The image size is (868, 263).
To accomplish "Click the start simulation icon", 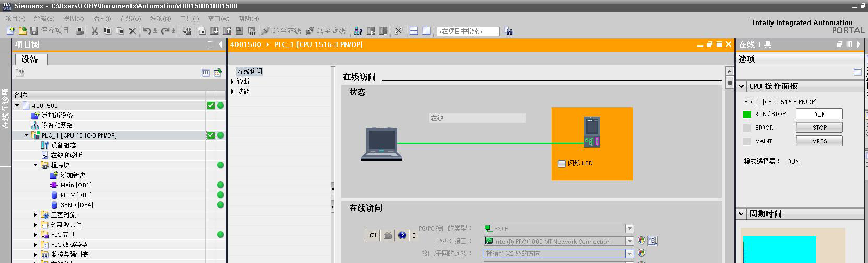I will pos(239,31).
